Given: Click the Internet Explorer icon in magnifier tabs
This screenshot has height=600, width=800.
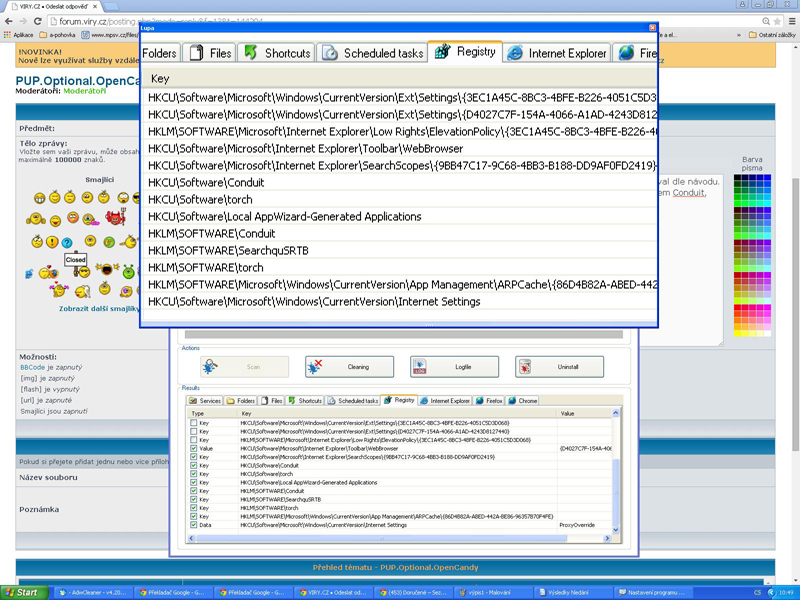Looking at the screenshot, I should point(515,53).
